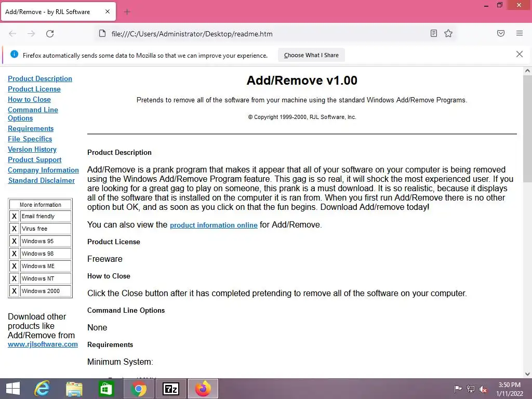Open File Explorer from the taskbar
532x399 pixels.
coord(74,389)
